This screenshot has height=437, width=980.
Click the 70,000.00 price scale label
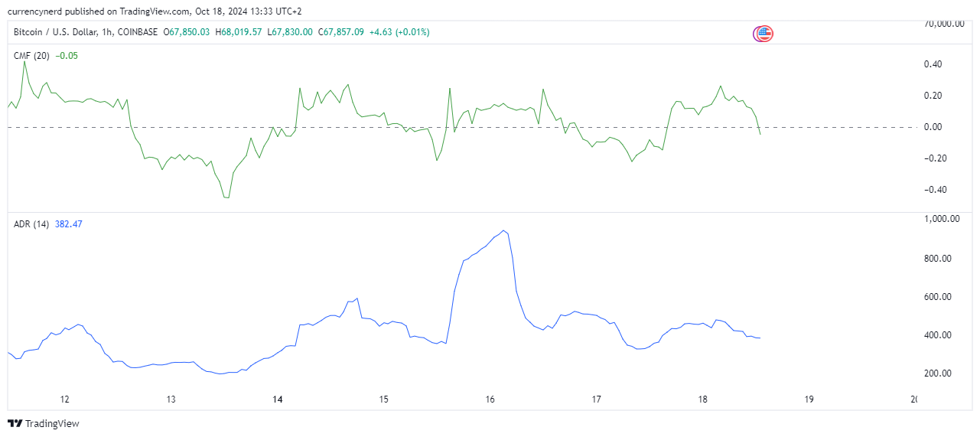pos(943,24)
